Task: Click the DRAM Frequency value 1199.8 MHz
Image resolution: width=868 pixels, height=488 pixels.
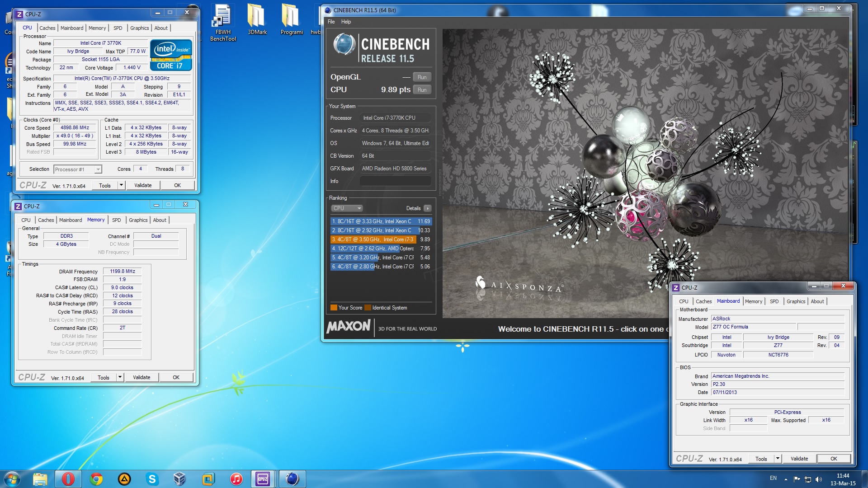Action: [x=123, y=272]
